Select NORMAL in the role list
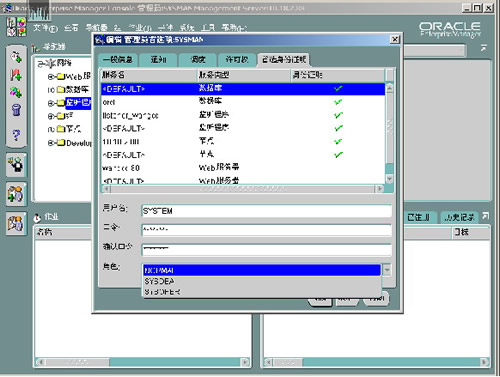The image size is (500, 377). [x=262, y=270]
